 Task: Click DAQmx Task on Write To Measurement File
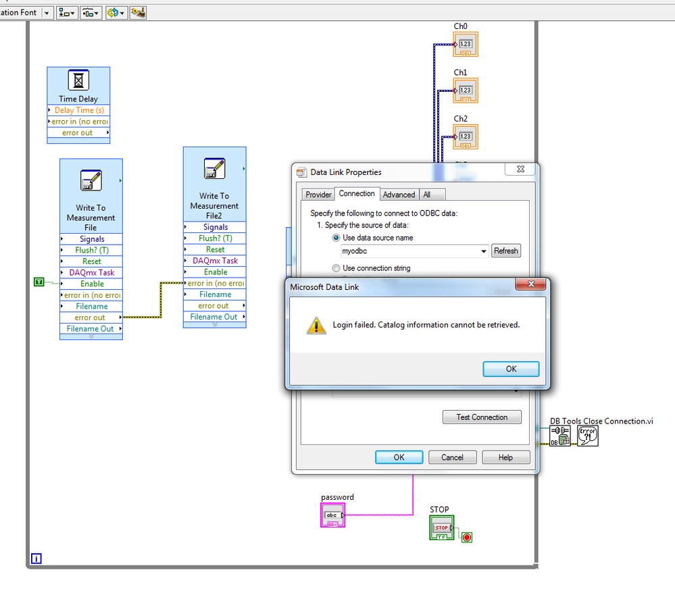point(91,272)
